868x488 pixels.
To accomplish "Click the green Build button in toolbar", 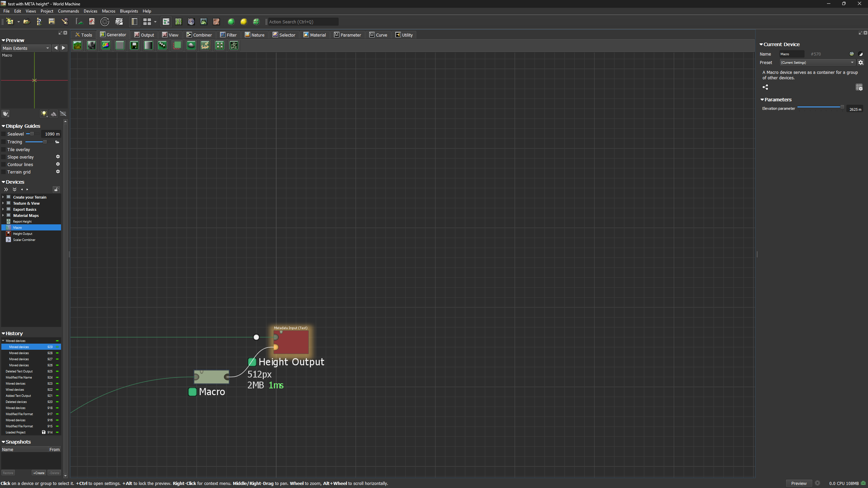I will [231, 22].
